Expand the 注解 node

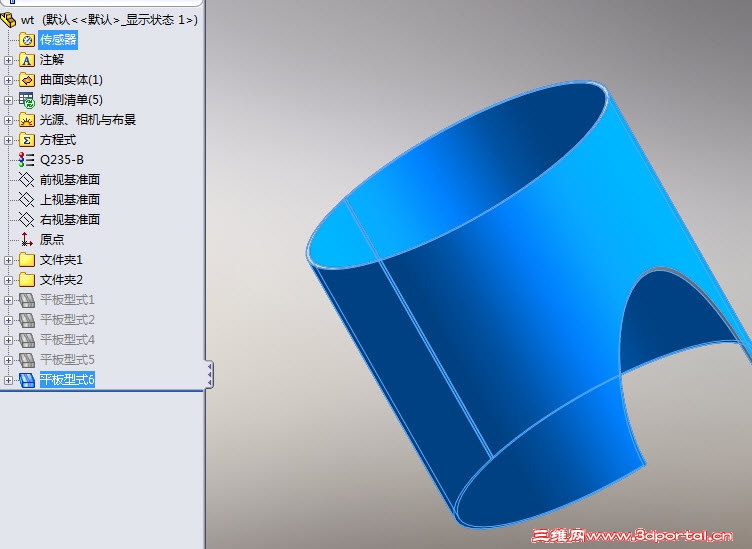[x=8, y=60]
